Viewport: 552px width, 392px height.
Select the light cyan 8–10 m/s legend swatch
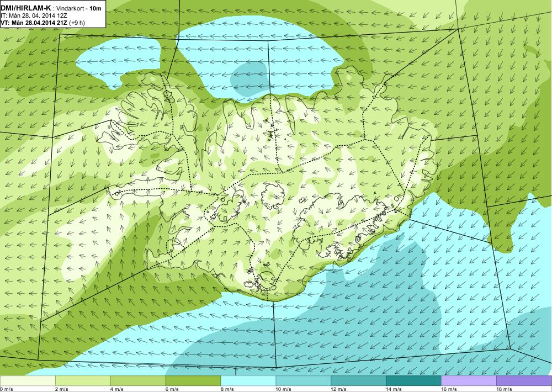248,381
